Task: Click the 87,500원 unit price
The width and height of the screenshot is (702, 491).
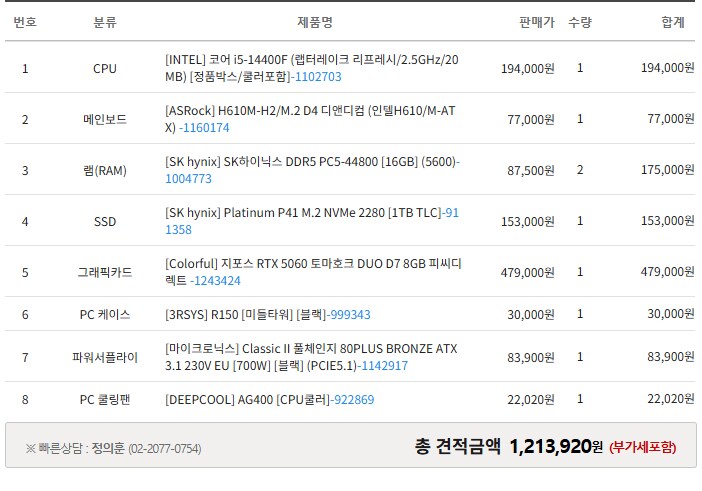Action: 531,171
